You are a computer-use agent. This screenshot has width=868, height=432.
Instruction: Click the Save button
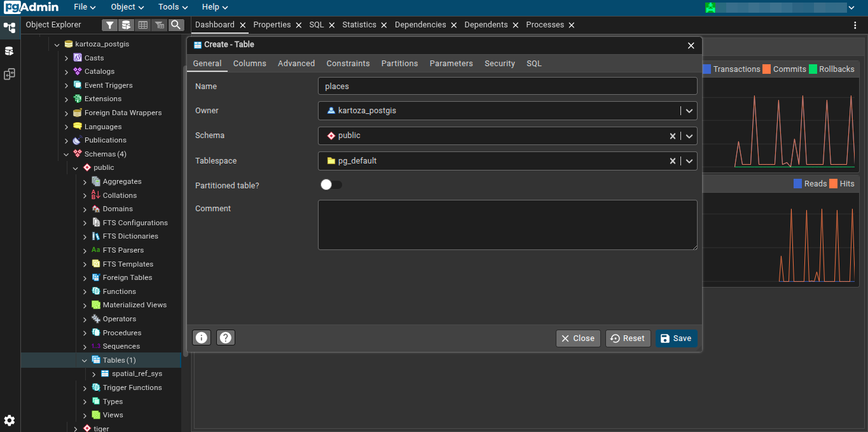[676, 338]
